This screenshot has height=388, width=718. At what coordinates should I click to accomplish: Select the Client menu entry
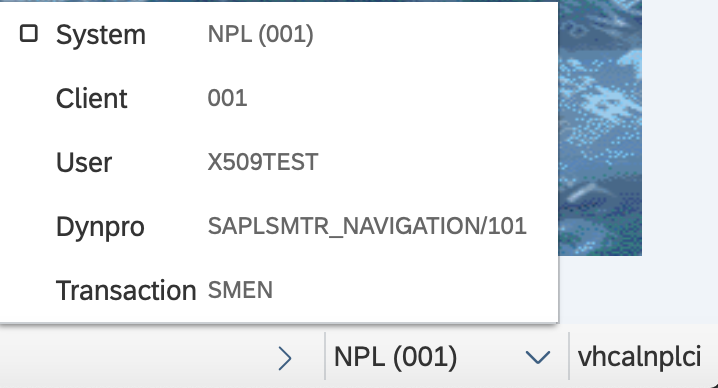(x=279, y=98)
